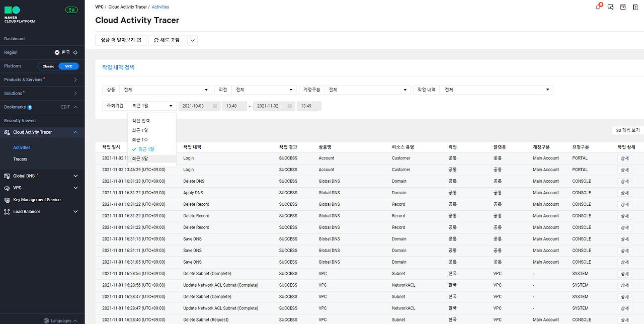Click Cloud Activity Tracer breadcrumb link
Image resolution: width=644 pixels, height=324 pixels.
tap(128, 7)
